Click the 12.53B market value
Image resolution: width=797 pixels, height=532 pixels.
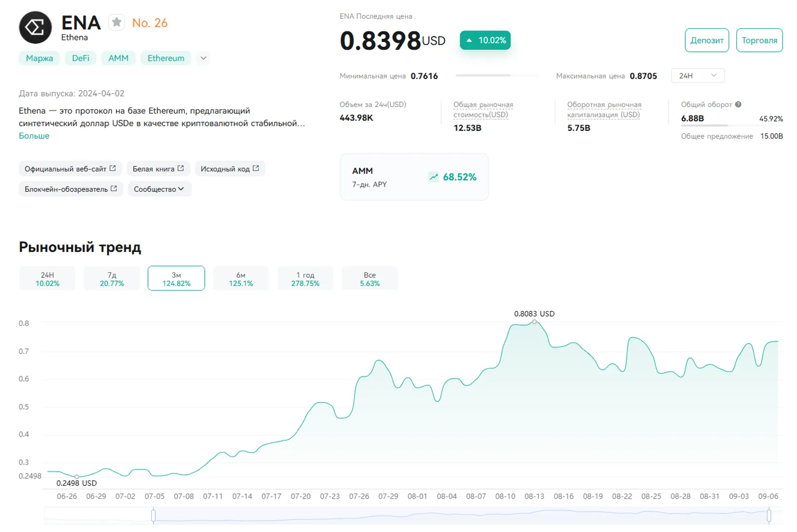(467, 128)
